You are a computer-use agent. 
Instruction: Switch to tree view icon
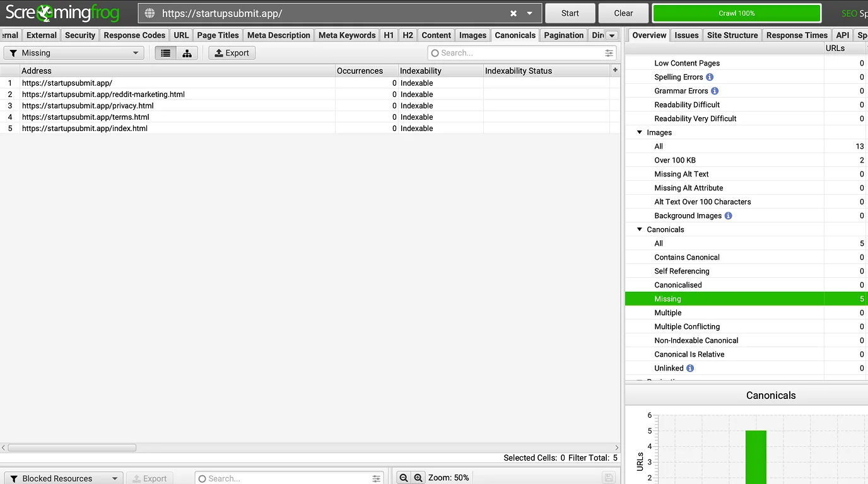(x=187, y=53)
